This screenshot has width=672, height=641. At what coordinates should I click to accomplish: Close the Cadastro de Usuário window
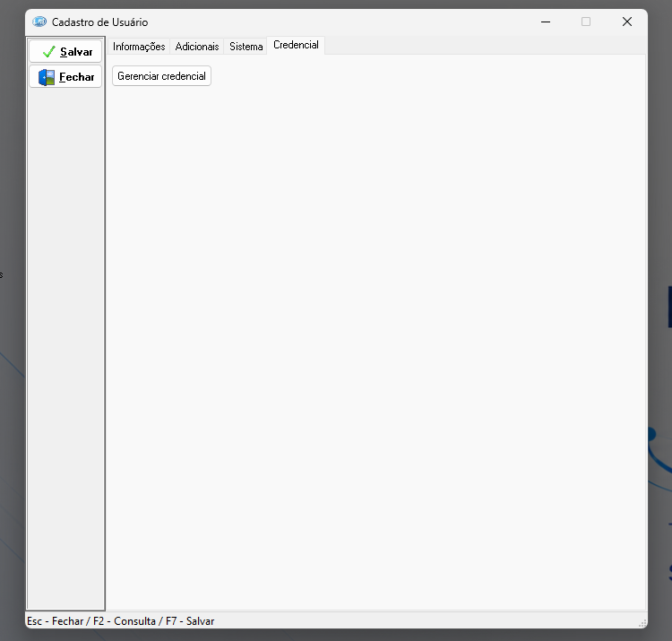(627, 22)
